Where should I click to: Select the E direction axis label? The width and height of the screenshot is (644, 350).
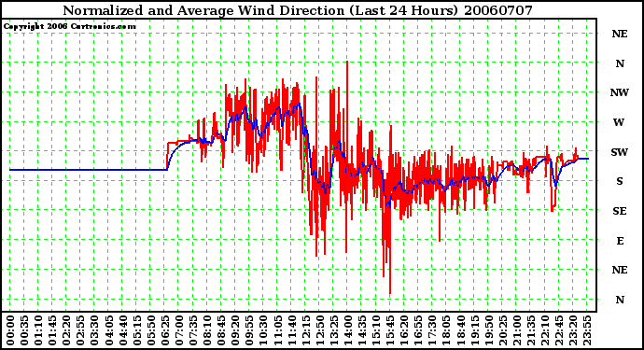[620, 241]
